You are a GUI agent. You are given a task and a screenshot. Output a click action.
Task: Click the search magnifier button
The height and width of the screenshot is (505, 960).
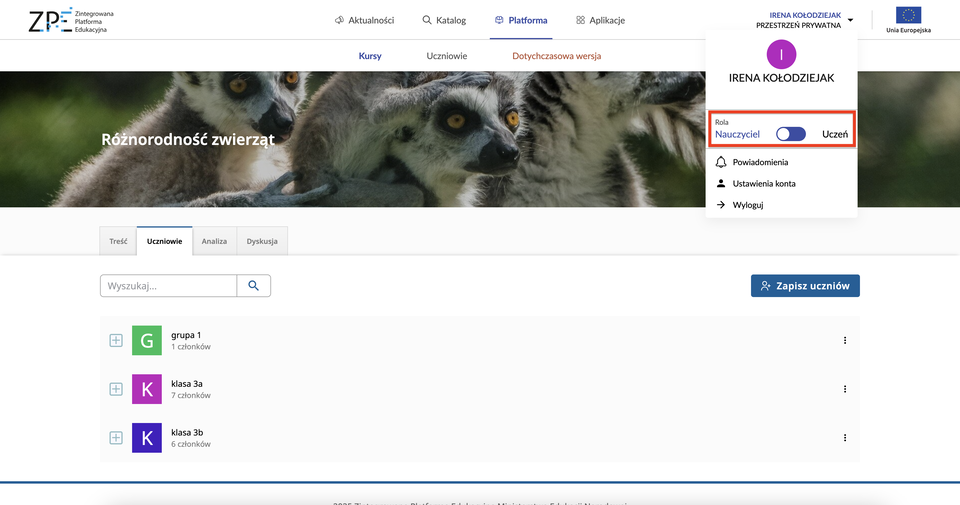[254, 286]
